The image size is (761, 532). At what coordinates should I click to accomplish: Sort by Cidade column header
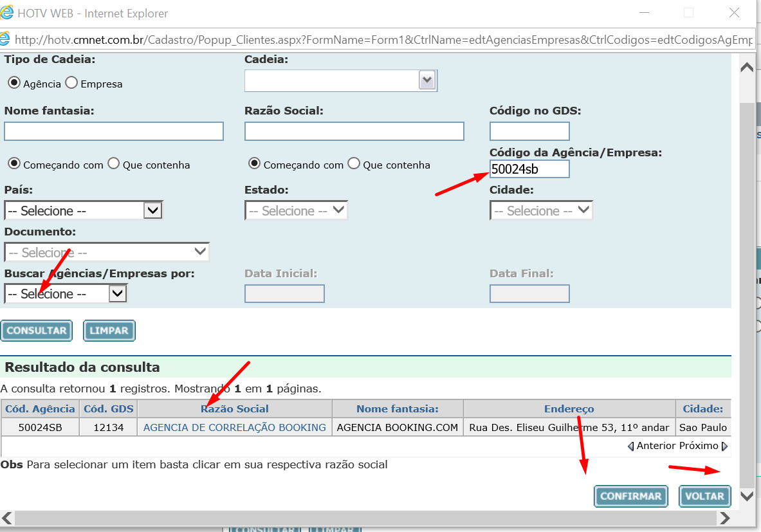[702, 408]
